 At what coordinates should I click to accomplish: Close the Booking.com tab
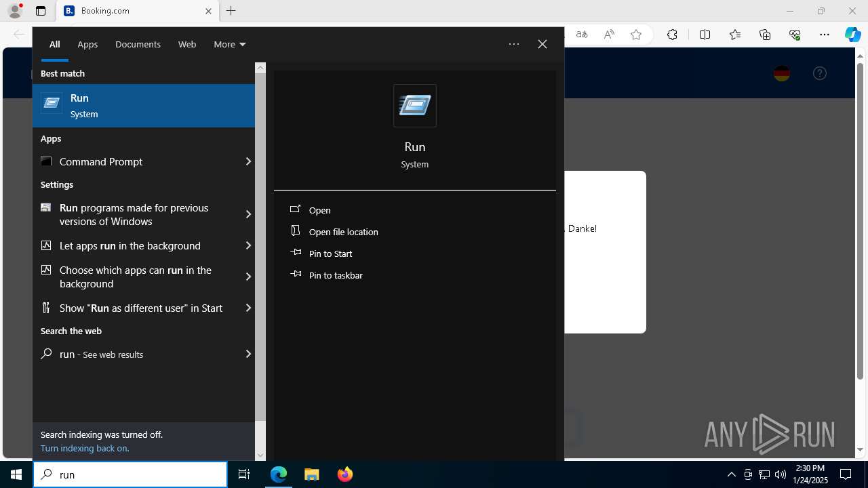[208, 11]
